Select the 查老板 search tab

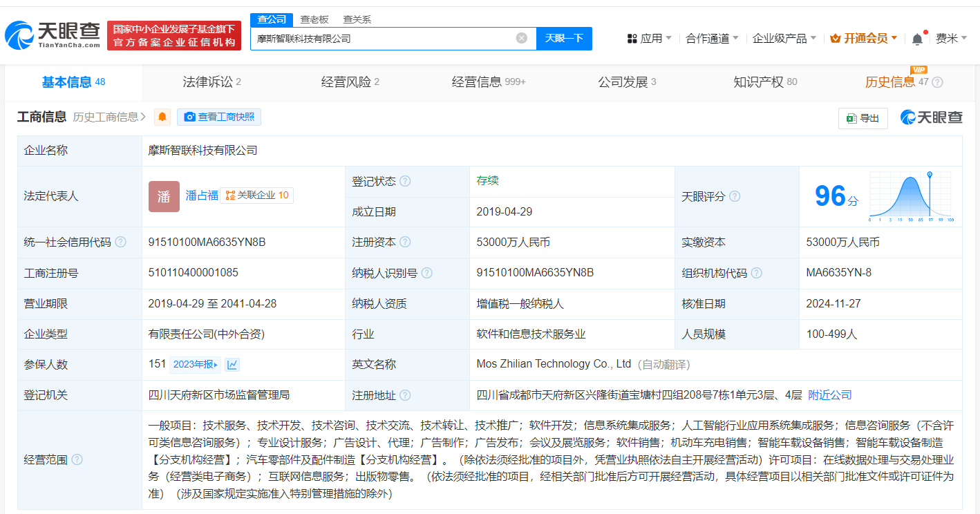[314, 19]
